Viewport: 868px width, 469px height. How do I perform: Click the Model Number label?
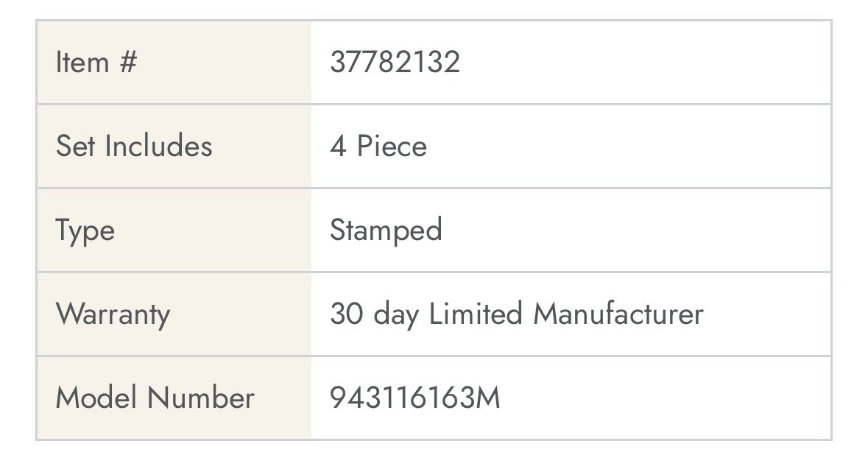[155, 398]
